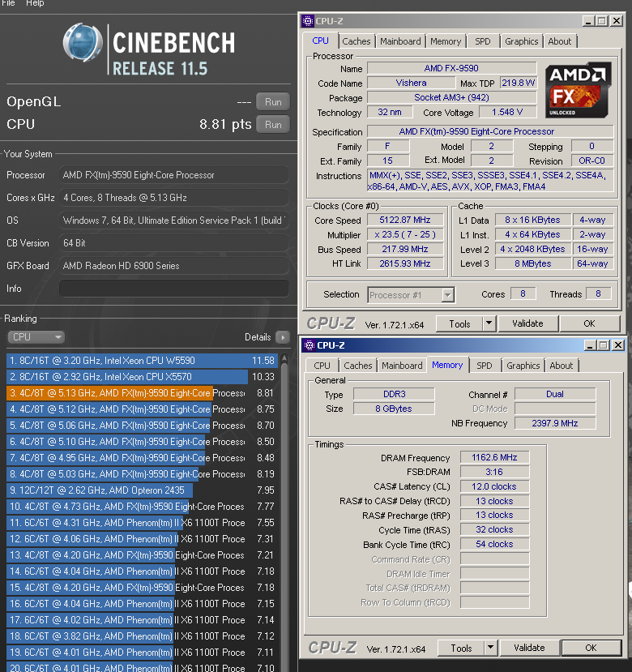Click the bottom CPU-Z window title icon
The width and height of the screenshot is (632, 672).
(309, 345)
